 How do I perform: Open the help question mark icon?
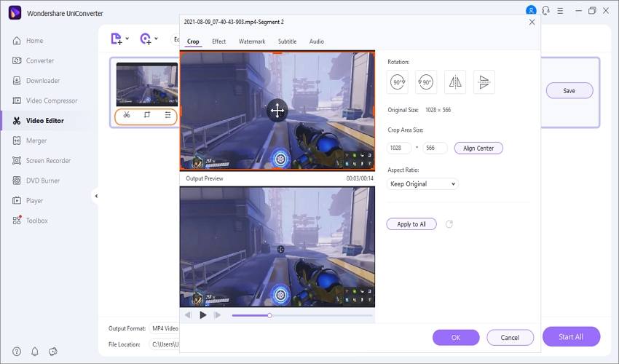[x=17, y=352]
